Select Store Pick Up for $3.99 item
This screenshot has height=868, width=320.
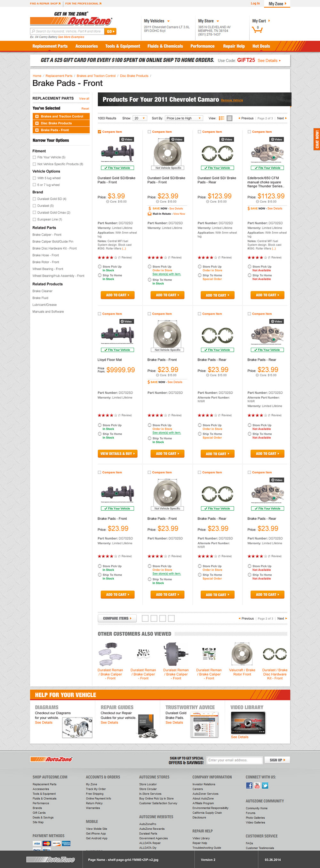coord(100,267)
